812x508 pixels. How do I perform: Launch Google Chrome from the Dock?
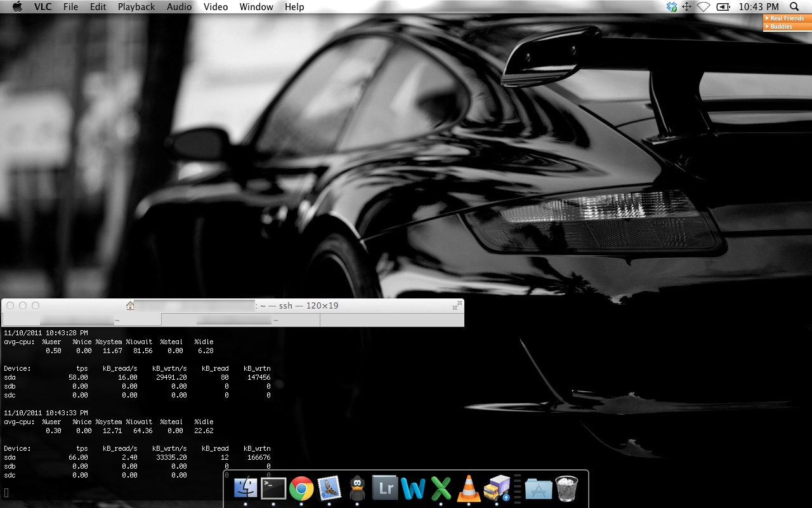click(x=301, y=488)
